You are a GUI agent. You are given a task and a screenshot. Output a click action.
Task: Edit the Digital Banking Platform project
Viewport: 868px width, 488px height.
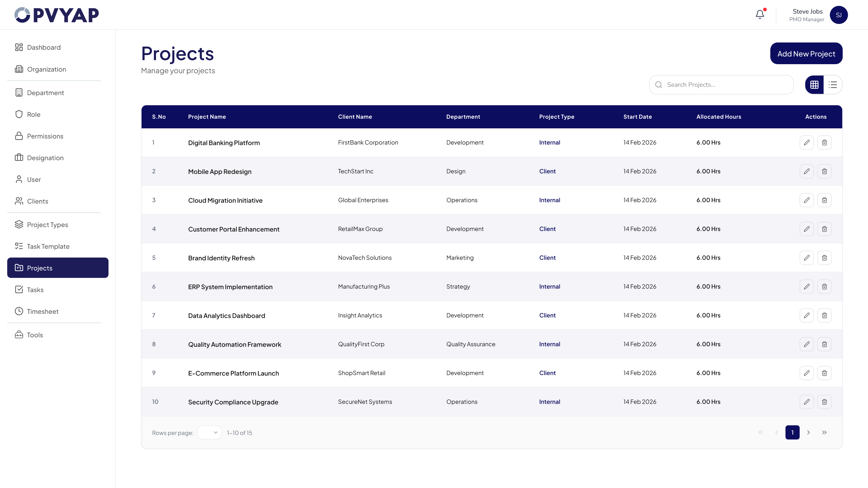pos(806,143)
